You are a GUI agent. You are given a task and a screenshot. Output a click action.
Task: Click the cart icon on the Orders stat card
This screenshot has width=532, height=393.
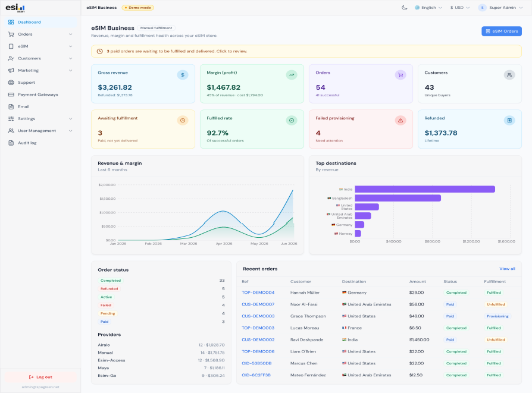[400, 75]
